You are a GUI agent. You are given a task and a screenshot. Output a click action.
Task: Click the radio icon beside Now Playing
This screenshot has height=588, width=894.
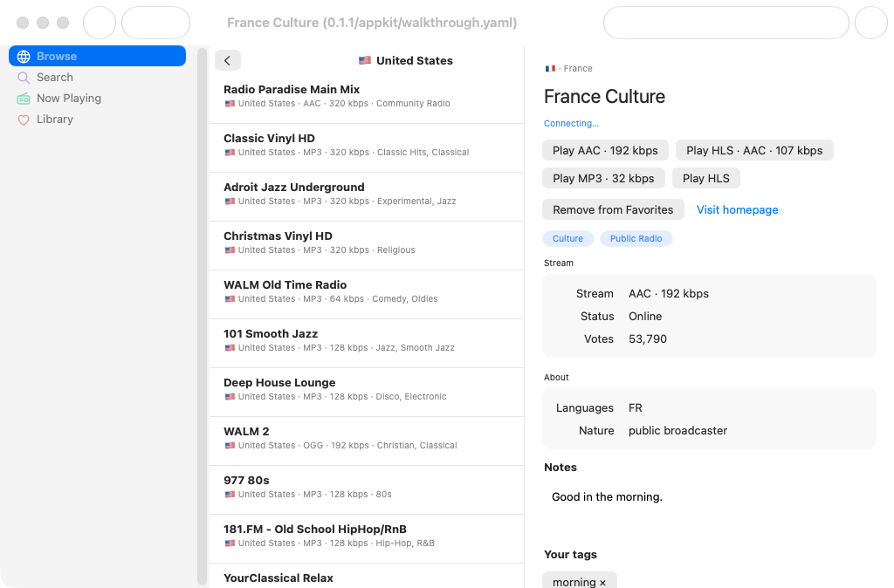(x=24, y=99)
